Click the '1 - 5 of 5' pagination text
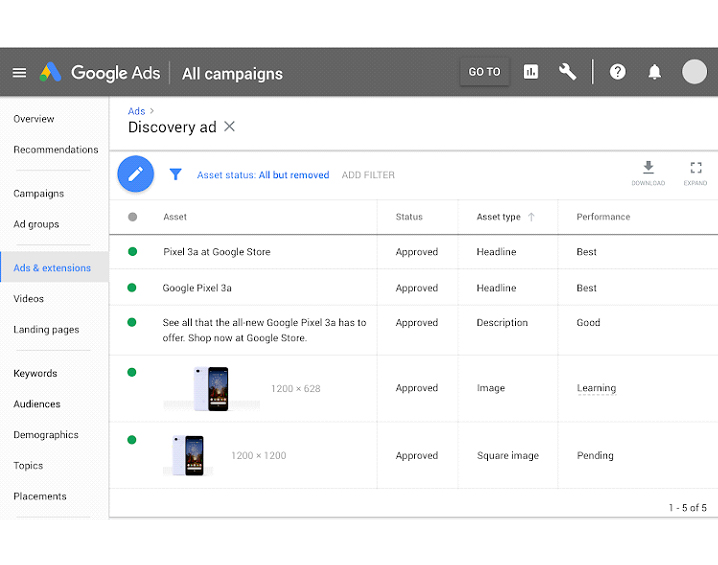 pyautogui.click(x=687, y=508)
